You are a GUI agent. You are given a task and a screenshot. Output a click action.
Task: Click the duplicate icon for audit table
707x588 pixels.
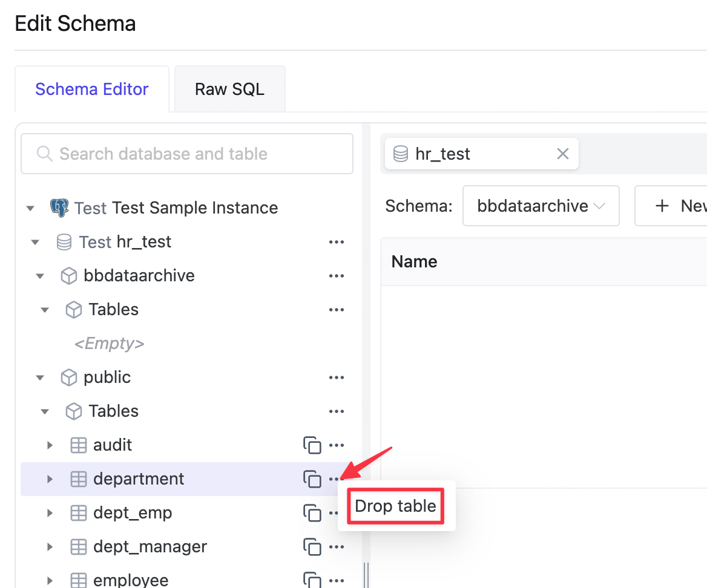[x=312, y=445]
